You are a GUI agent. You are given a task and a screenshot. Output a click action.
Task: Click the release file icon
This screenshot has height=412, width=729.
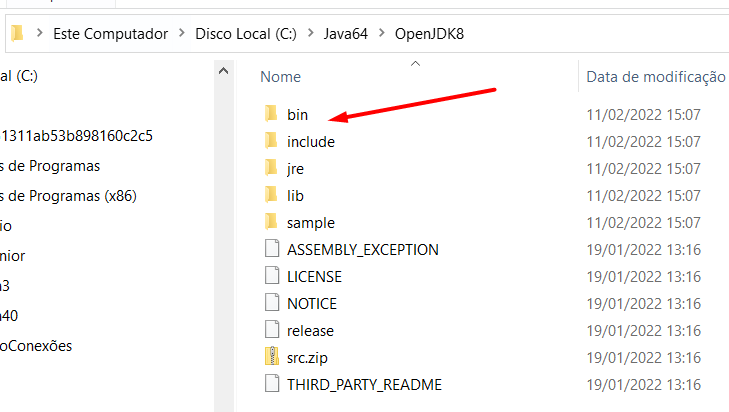(x=272, y=329)
